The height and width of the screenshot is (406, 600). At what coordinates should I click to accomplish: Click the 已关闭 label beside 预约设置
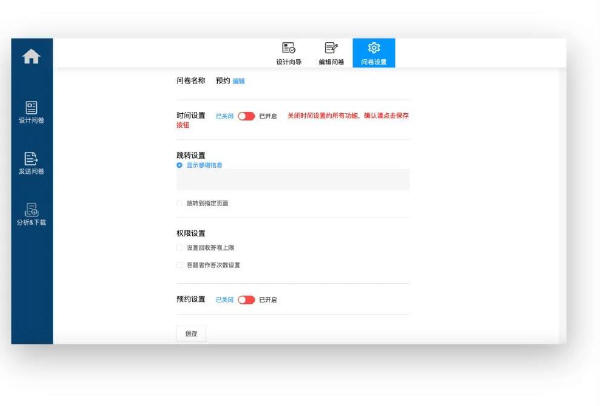225,300
